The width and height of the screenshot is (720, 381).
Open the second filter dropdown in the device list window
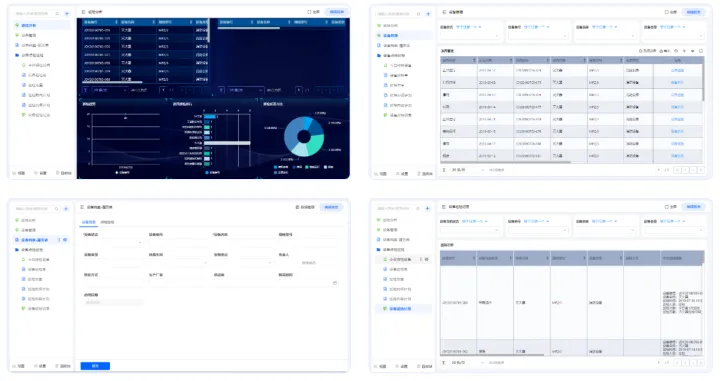point(538,36)
